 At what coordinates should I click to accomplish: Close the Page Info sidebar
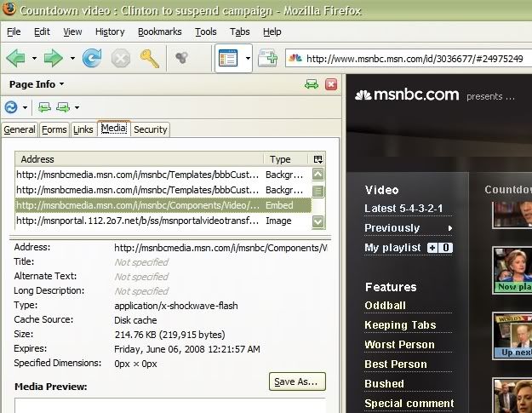click(331, 84)
